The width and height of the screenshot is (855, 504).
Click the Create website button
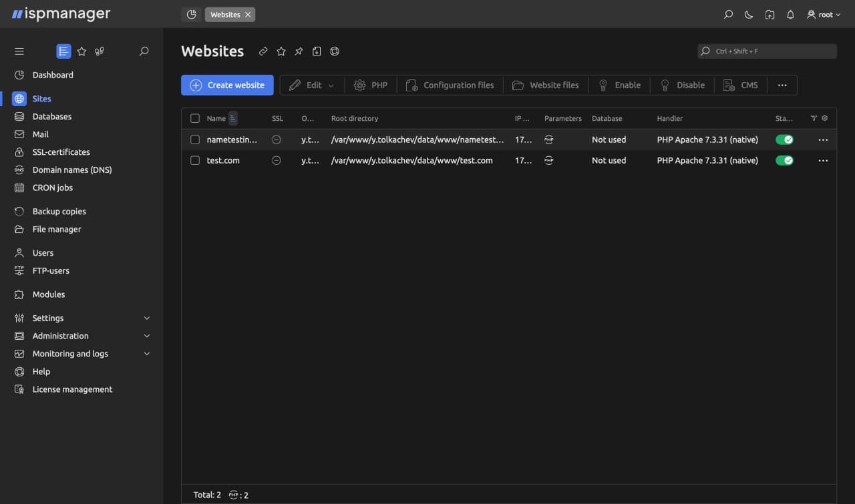pyautogui.click(x=227, y=85)
